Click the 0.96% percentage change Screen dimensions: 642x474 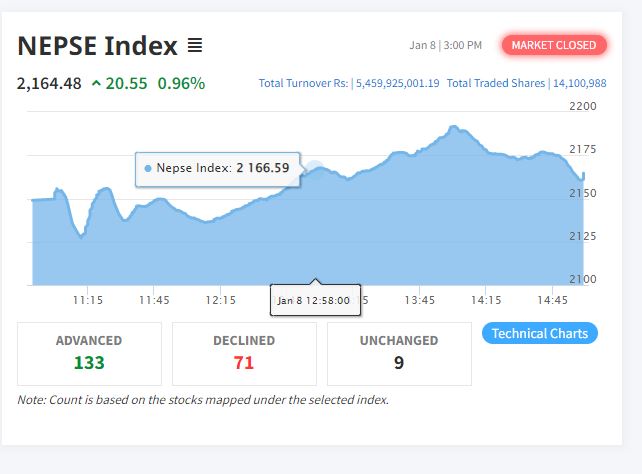coord(181,83)
